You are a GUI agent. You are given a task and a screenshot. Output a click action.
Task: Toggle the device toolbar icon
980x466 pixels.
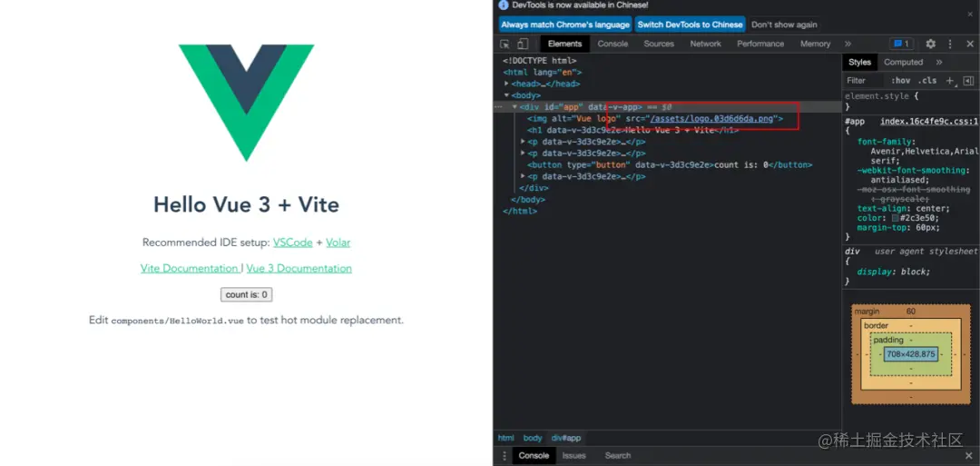click(524, 44)
